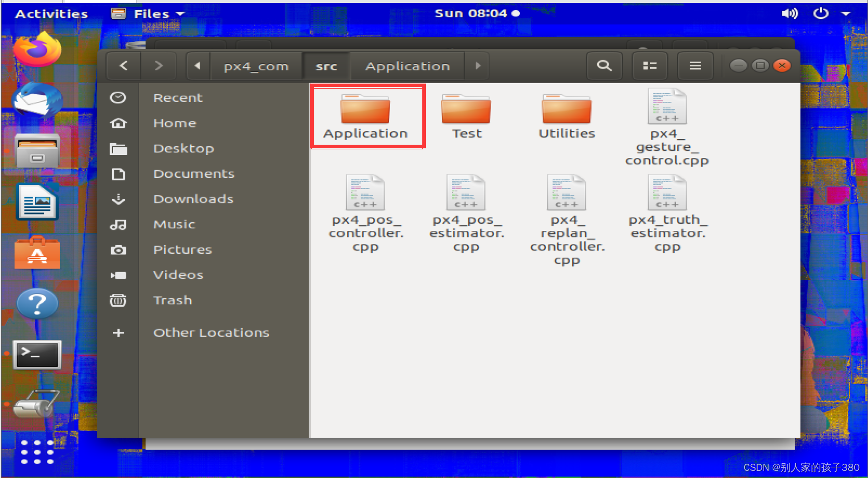Viewport: 868px width, 478px height.
Task: Open the search magnifier button
Action: click(604, 66)
